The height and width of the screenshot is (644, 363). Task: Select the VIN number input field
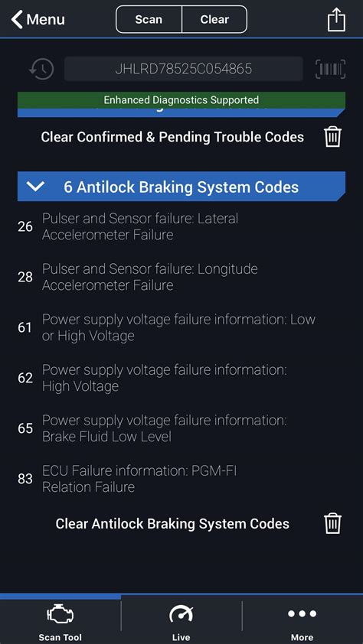pos(183,69)
